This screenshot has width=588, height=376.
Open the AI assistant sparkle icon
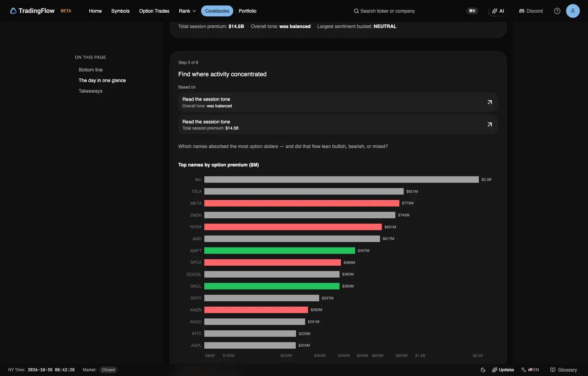click(495, 11)
